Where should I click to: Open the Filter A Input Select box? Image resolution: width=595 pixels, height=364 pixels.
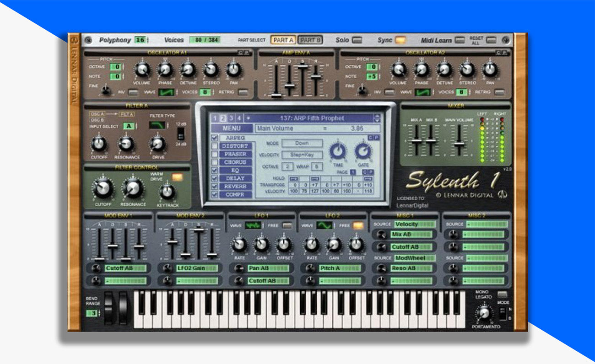129,126
